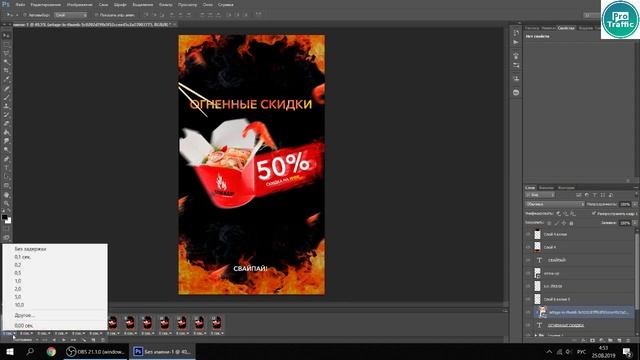Select the Move tool
Viewport: 640px width, 360px height.
(x=6, y=36)
